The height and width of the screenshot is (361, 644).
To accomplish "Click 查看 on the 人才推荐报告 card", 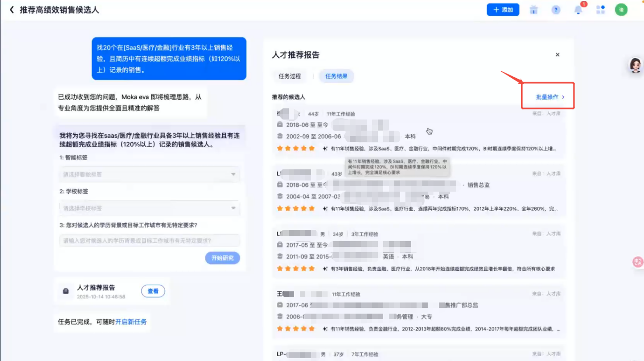I will pos(153,291).
